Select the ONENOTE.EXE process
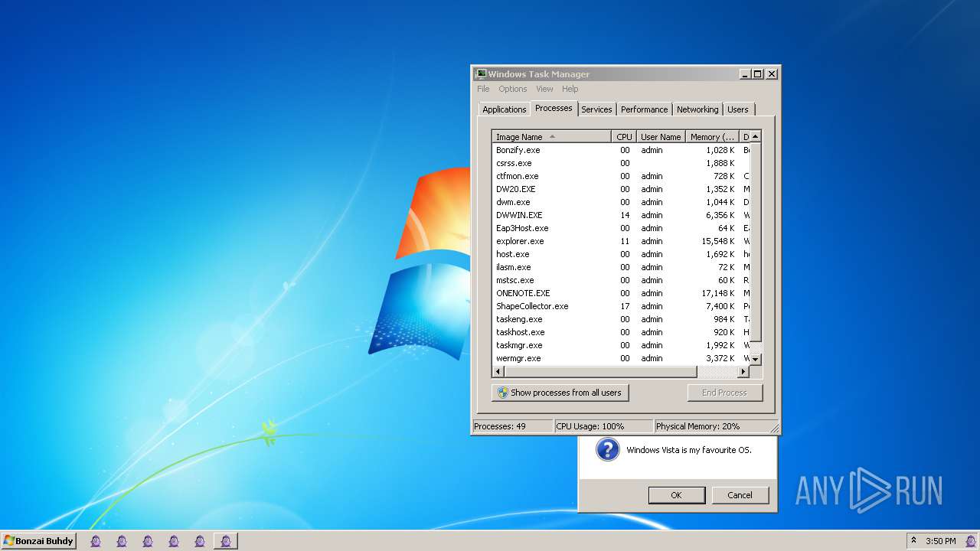980x551 pixels. 621,293
